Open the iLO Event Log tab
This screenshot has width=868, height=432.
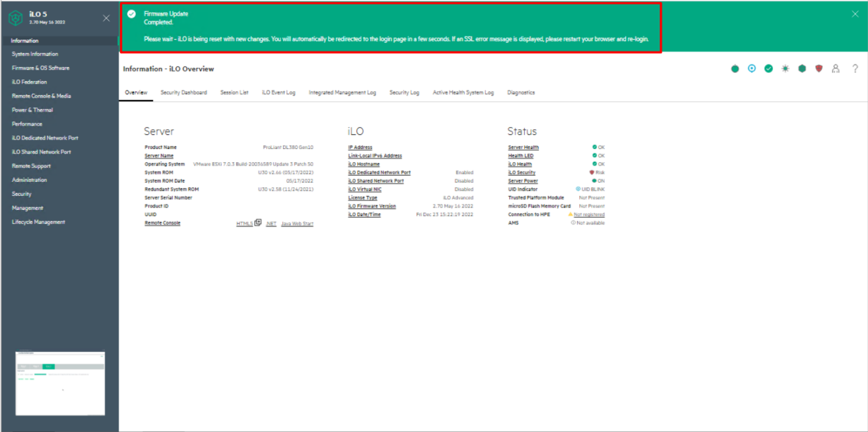click(279, 93)
